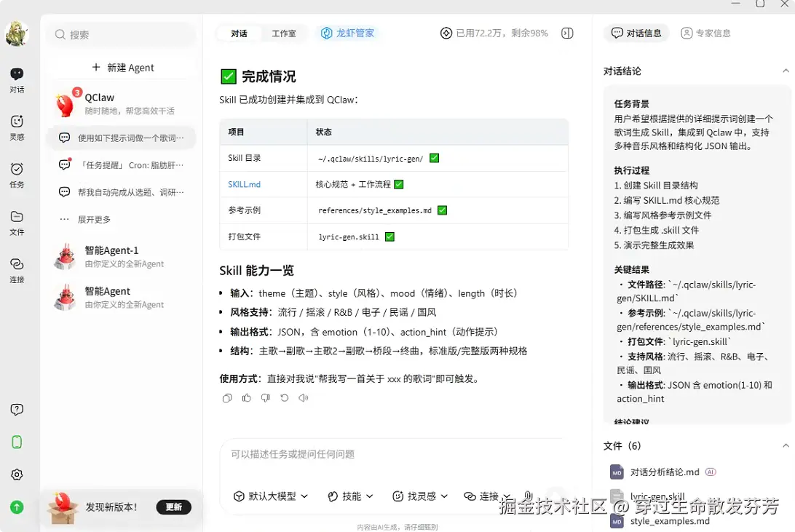Open the 连接 connections section in sidebar

click(x=17, y=264)
